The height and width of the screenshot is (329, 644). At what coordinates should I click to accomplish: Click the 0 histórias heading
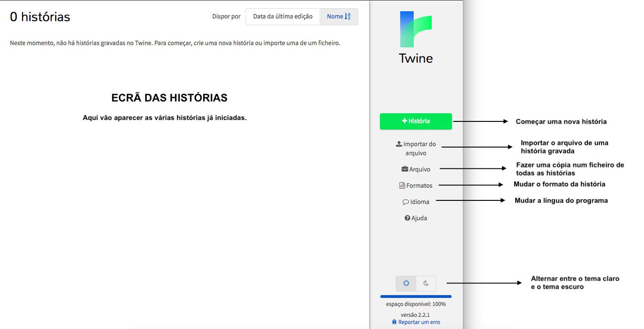40,17
